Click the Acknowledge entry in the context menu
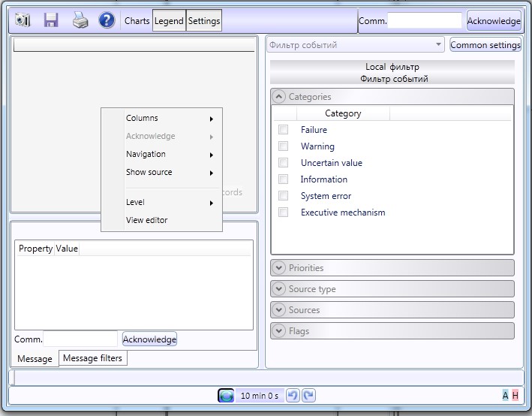Screen dimensions: 532x416 point(162,136)
